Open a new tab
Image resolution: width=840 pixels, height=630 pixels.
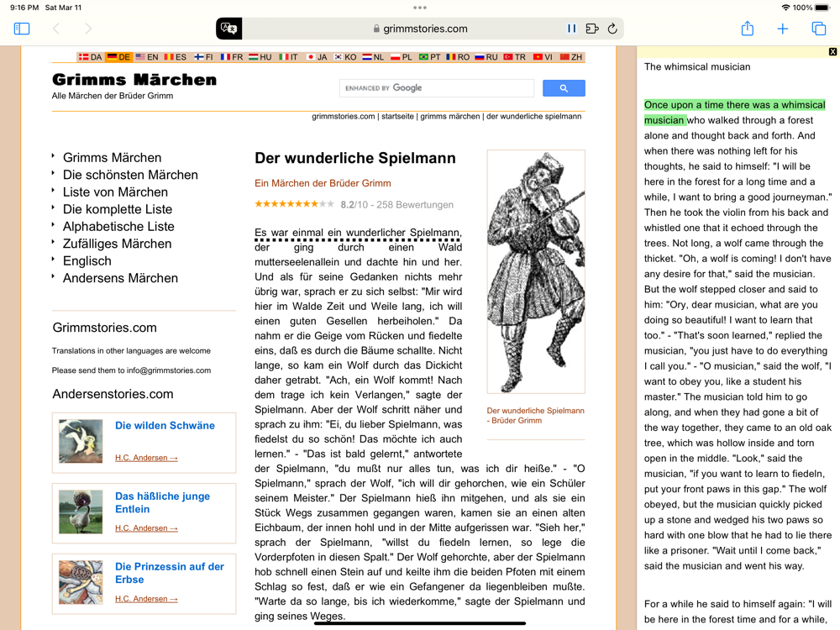(783, 29)
